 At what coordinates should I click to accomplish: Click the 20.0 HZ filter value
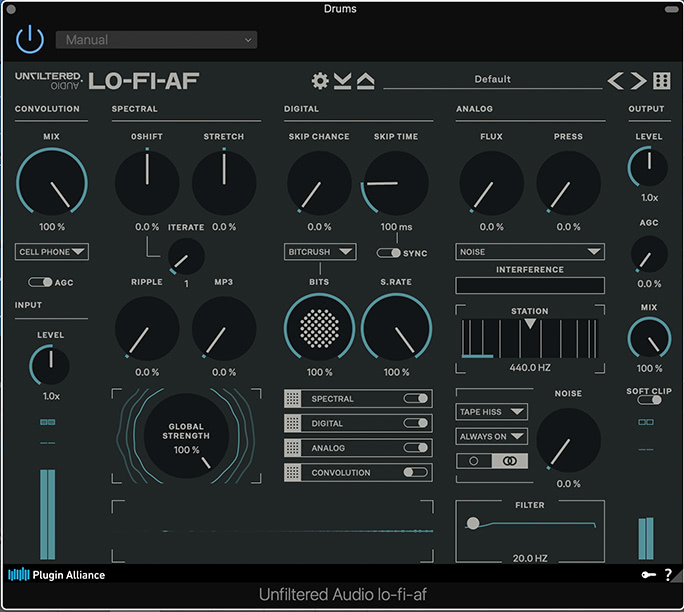(530, 558)
